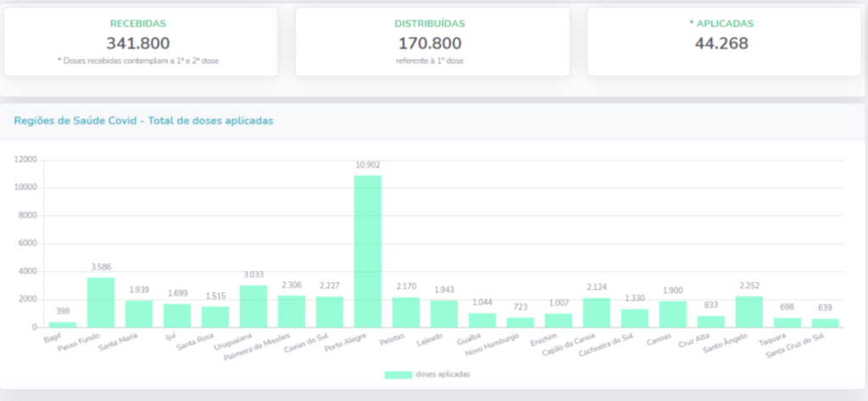868x401 pixels.
Task: Select the Uruguaiana bar showing 3.033
Action: coord(253,306)
